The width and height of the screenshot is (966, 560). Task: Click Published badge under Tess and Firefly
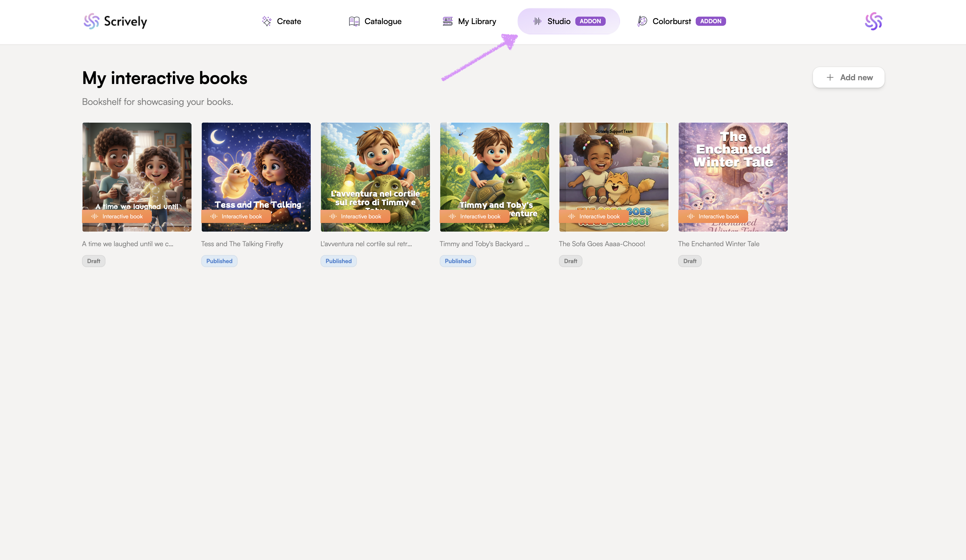[219, 261]
